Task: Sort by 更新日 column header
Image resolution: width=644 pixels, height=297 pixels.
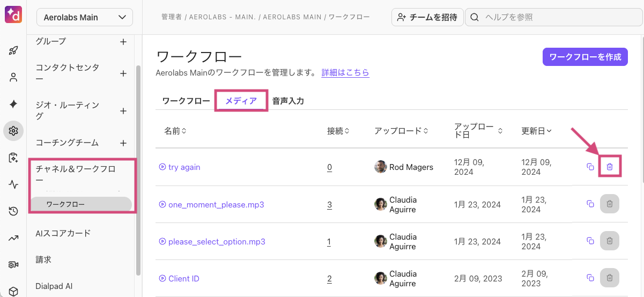Action: pos(537,130)
